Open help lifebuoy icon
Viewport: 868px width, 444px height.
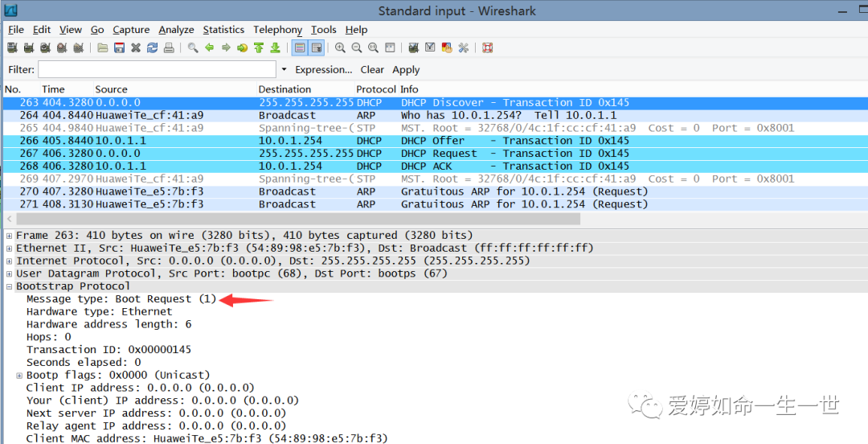[x=487, y=48]
